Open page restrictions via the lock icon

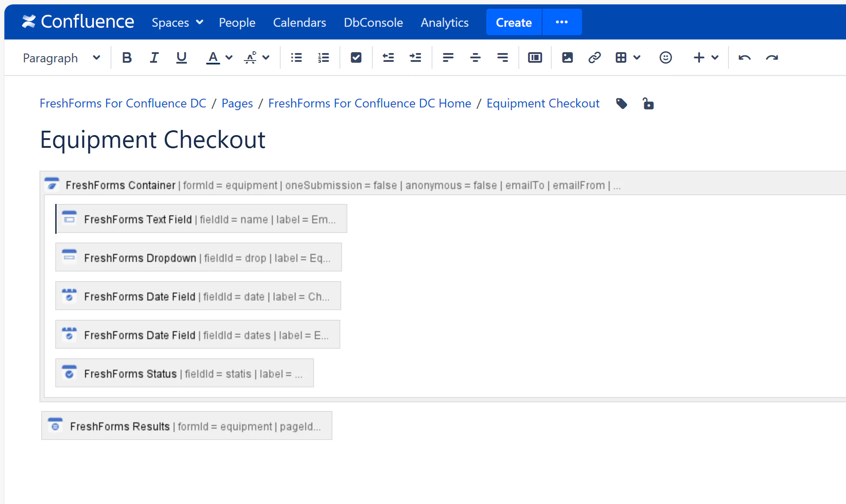tap(648, 104)
